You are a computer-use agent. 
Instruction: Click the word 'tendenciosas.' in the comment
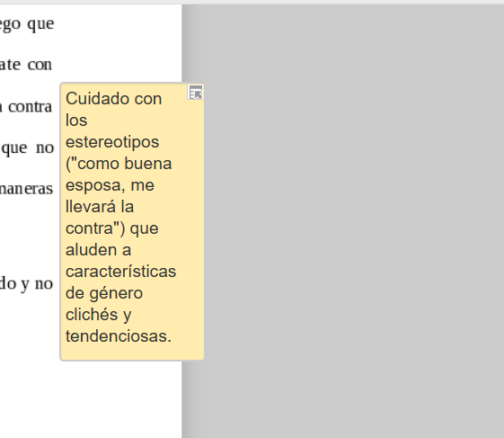pos(119,336)
